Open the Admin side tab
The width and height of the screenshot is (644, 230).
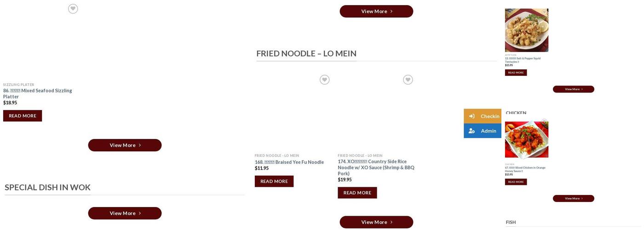click(x=488, y=131)
